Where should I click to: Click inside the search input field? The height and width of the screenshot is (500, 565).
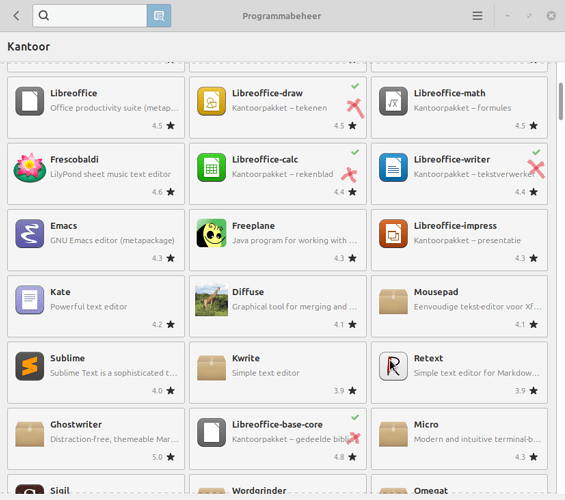coord(90,15)
